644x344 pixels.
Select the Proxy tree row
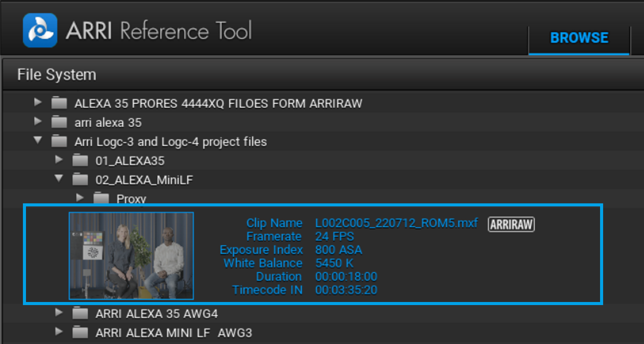(322, 198)
